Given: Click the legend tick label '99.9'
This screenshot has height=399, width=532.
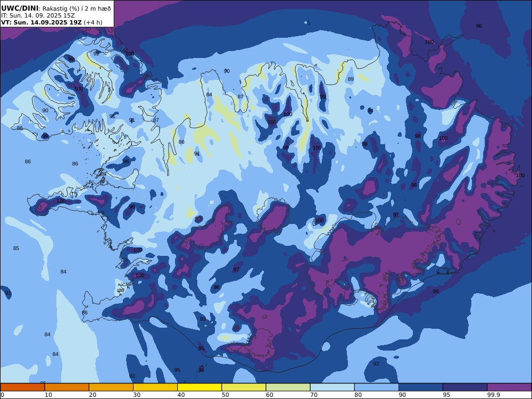Looking at the screenshot, I should coord(493,395).
